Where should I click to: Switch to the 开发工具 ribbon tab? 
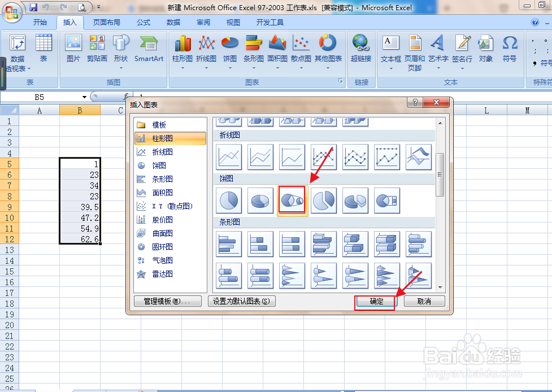click(x=270, y=23)
